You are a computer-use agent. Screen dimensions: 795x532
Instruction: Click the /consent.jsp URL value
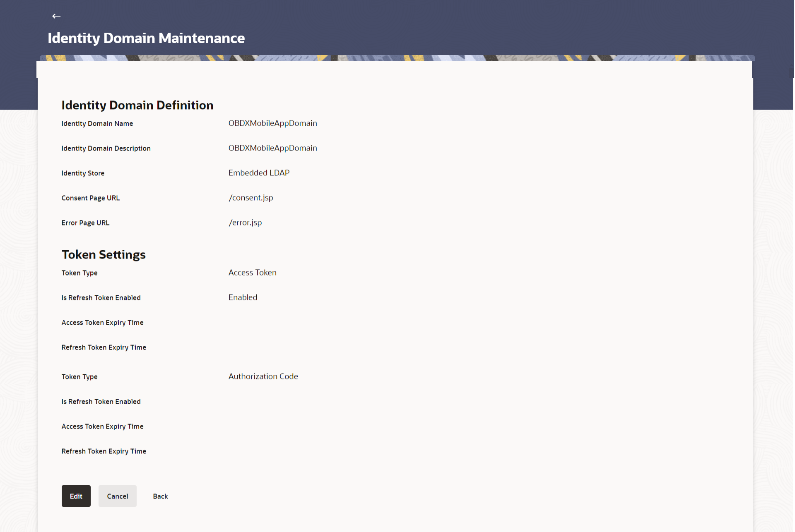point(251,198)
